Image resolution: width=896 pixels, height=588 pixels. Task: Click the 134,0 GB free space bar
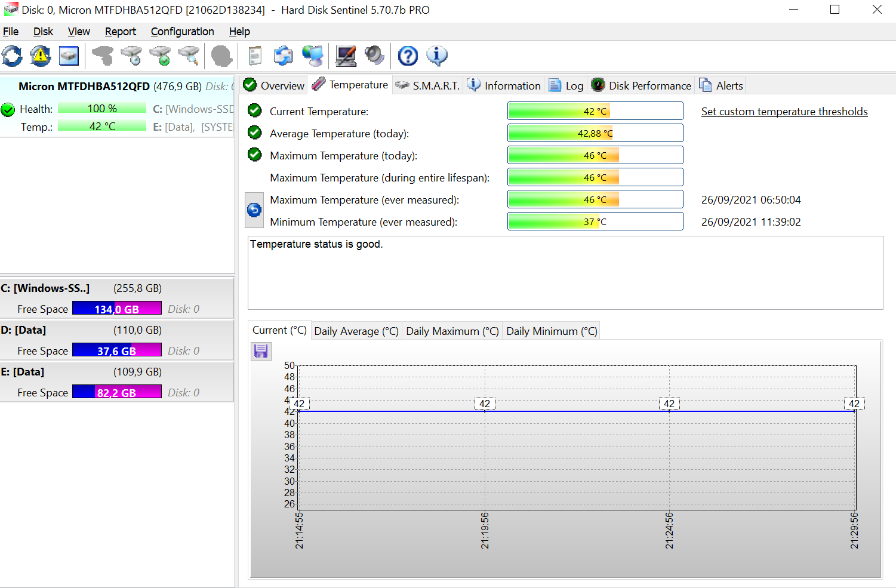click(117, 309)
